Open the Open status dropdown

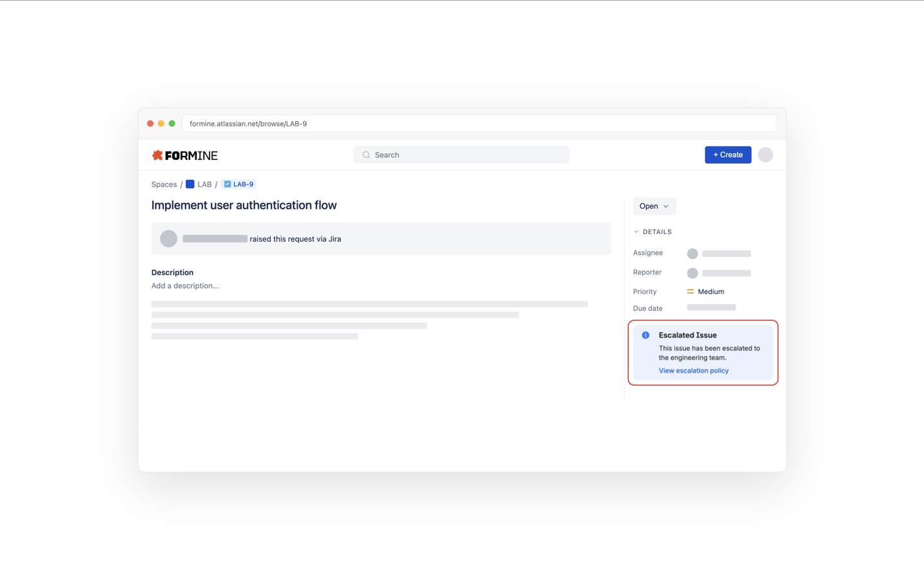click(654, 206)
